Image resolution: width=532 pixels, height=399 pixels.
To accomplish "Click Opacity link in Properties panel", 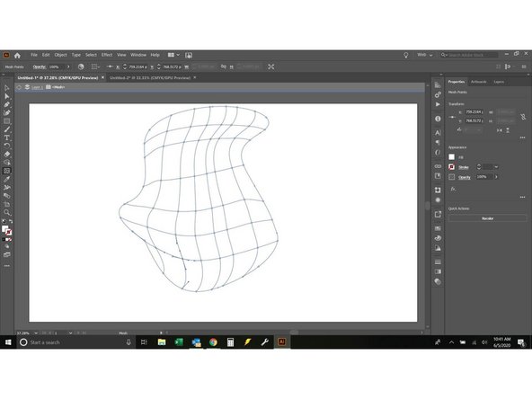I will pyautogui.click(x=464, y=177).
